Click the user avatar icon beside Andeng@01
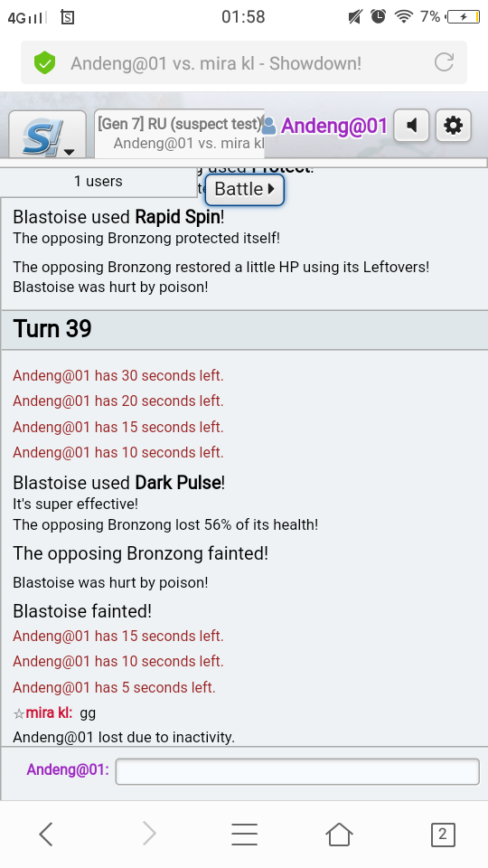 coord(269,127)
